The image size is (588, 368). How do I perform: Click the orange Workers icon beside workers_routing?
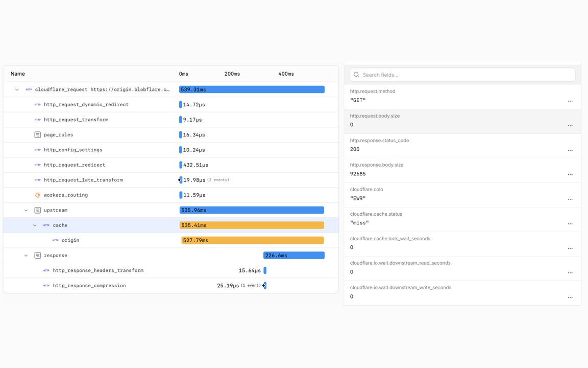click(37, 195)
